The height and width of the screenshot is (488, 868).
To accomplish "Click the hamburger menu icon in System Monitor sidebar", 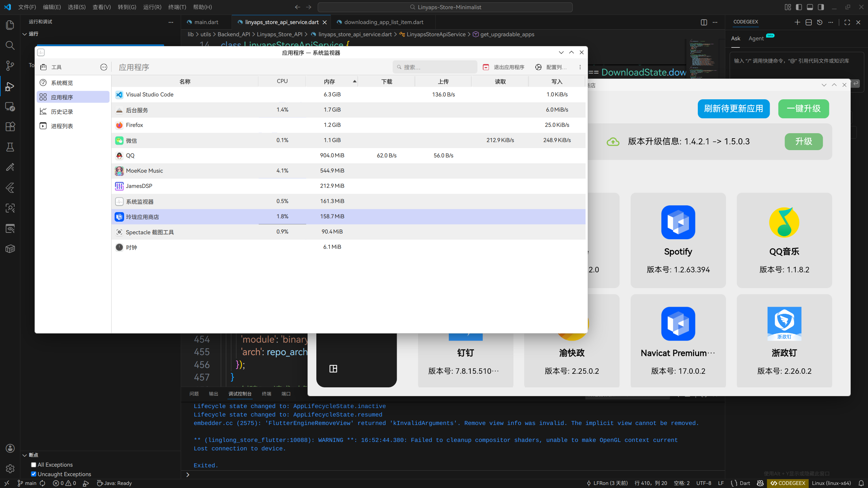I will (x=104, y=67).
